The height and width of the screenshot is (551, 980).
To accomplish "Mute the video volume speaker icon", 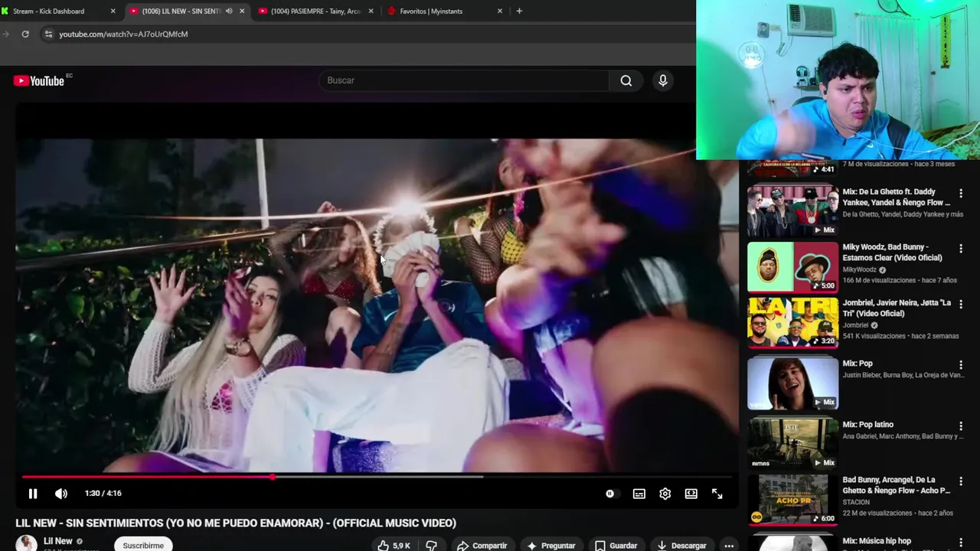I will point(61,494).
